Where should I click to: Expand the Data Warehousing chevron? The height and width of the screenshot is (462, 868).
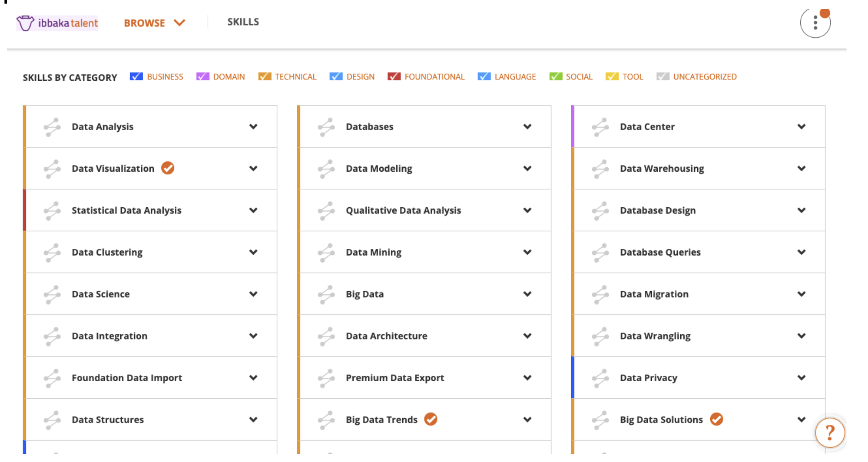click(802, 169)
